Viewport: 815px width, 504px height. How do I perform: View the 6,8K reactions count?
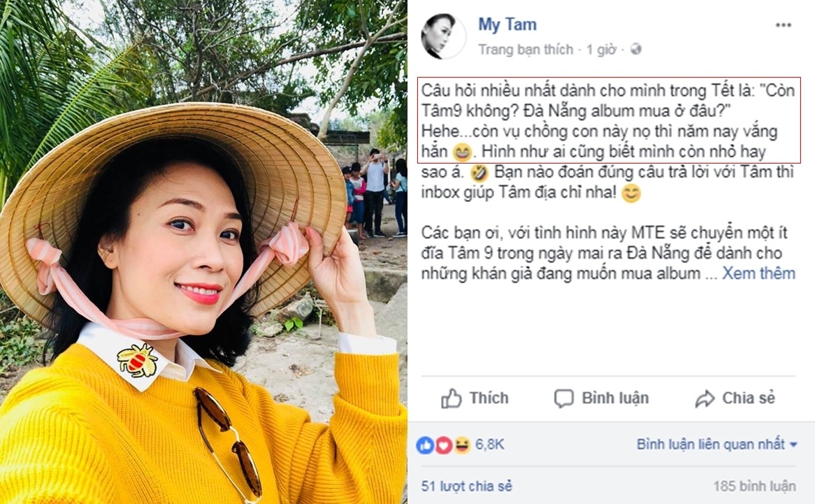tap(489, 445)
